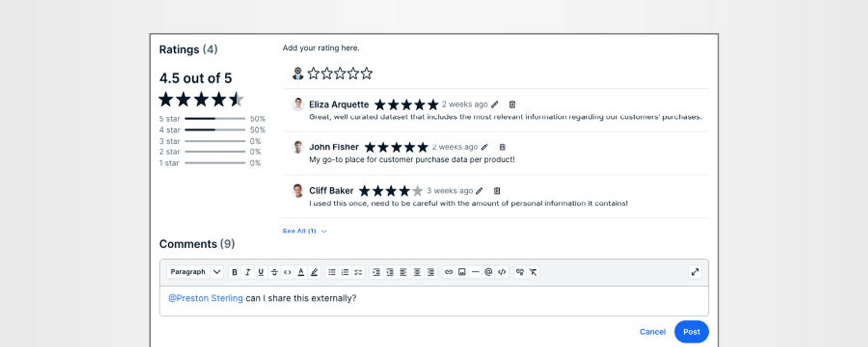
Task: Edit Eliza Arquette's rating with pencil icon
Action: click(495, 104)
